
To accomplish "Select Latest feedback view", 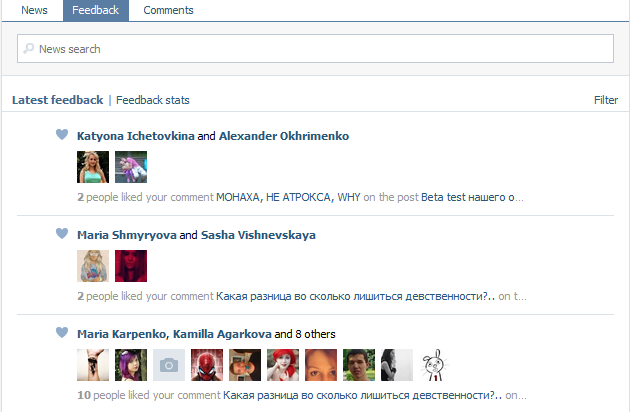I will tap(57, 100).
